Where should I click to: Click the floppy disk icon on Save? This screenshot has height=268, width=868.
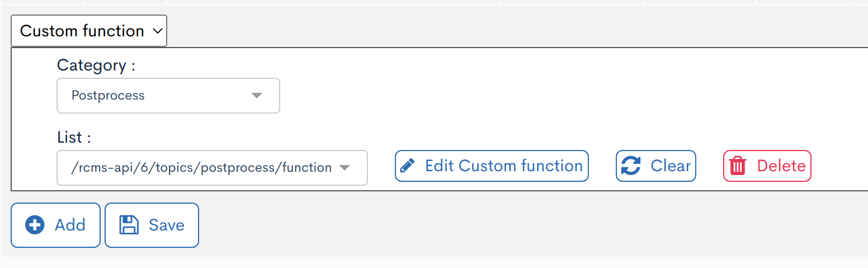pos(129,225)
